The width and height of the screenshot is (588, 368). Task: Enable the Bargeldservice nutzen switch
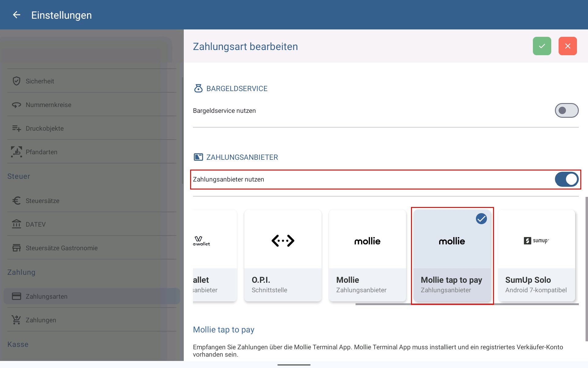[x=567, y=110]
